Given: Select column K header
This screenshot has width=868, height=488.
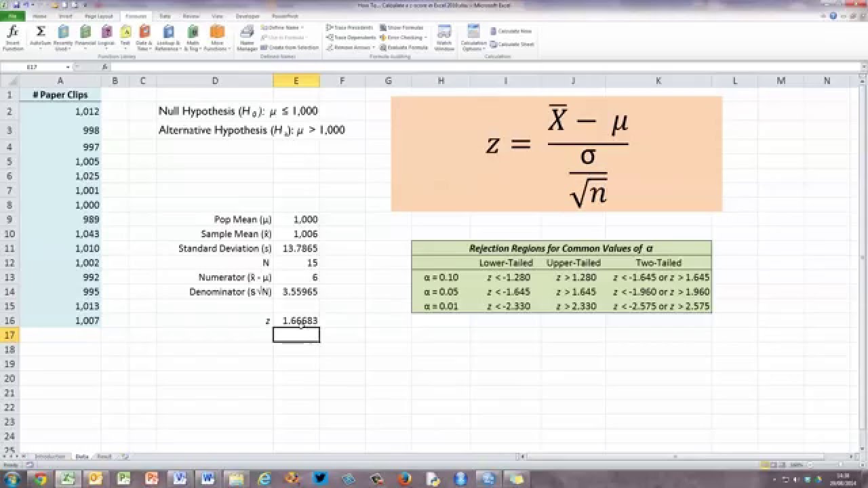Looking at the screenshot, I should [658, 81].
